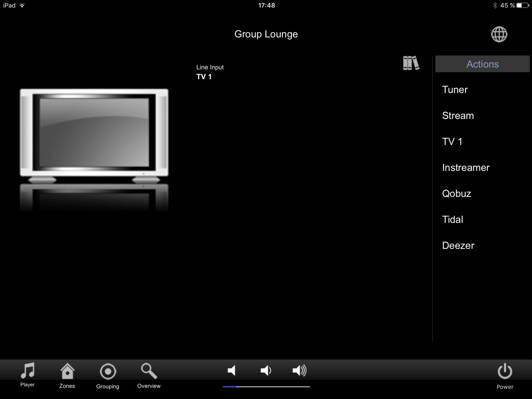
Task: Select the Actions header
Action: click(482, 64)
